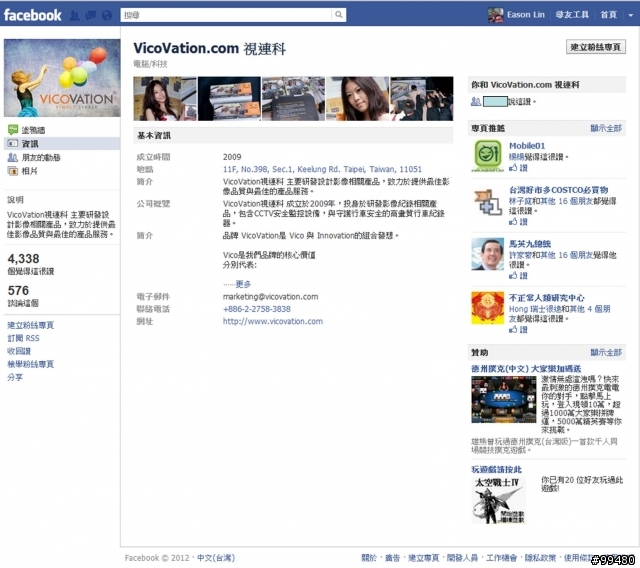Go to 首頁 in top bar
This screenshot has width=640, height=568.
[608, 15]
